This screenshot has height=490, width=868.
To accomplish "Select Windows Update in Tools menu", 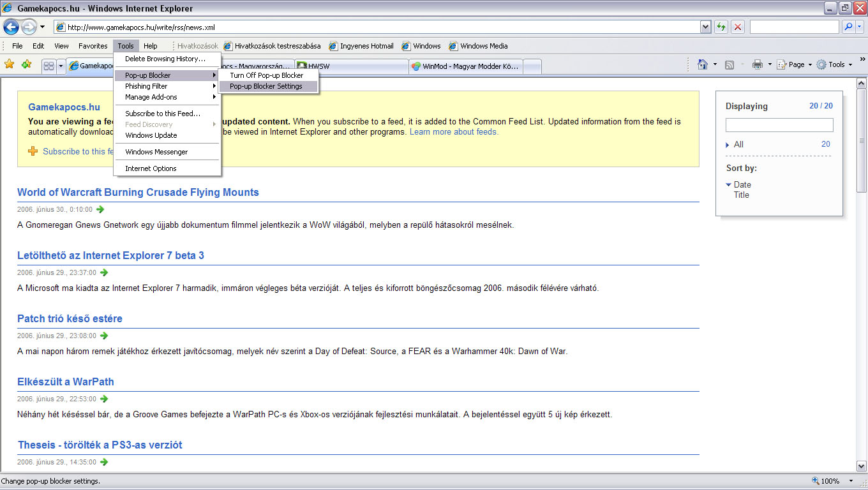I will 167,135.
